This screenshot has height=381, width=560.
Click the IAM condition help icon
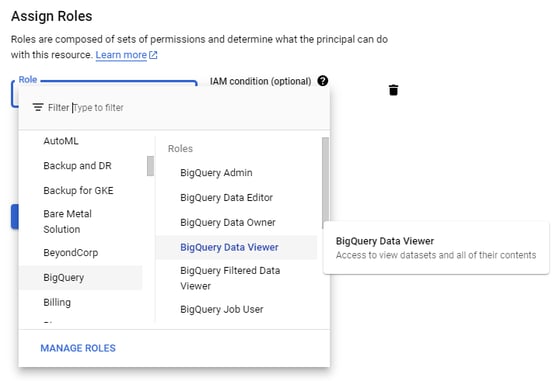tap(322, 81)
